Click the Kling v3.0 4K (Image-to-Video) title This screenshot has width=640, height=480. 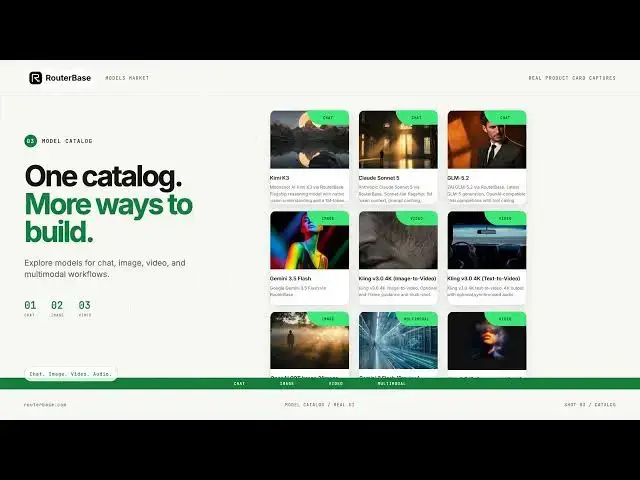click(398, 278)
